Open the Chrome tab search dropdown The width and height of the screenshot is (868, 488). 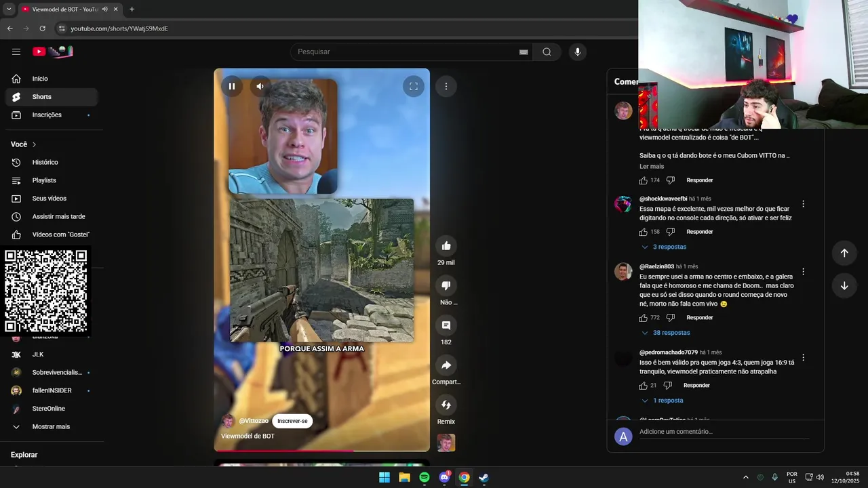[x=8, y=9]
